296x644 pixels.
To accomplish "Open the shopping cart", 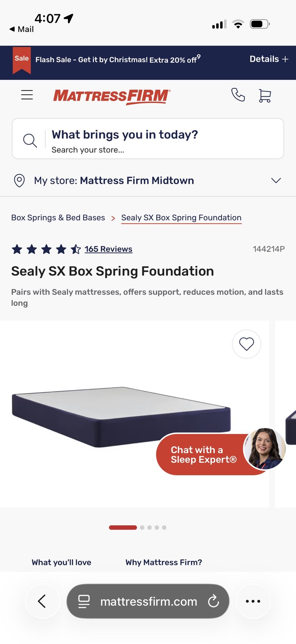I will pyautogui.click(x=264, y=95).
